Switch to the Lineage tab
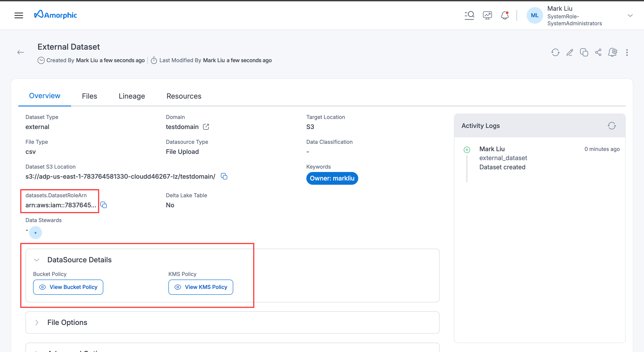 point(132,96)
